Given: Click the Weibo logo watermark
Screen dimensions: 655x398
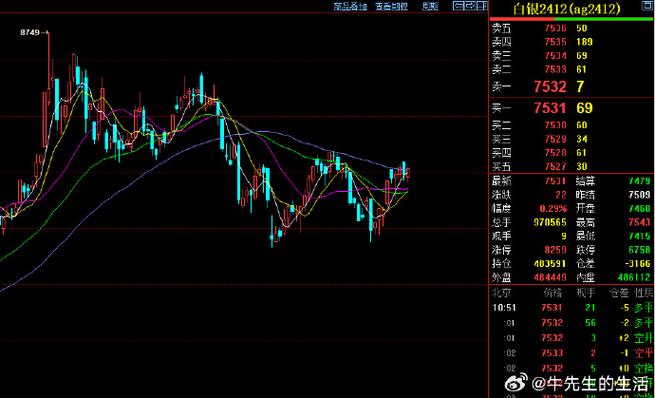Looking at the screenshot, I should click(516, 383).
